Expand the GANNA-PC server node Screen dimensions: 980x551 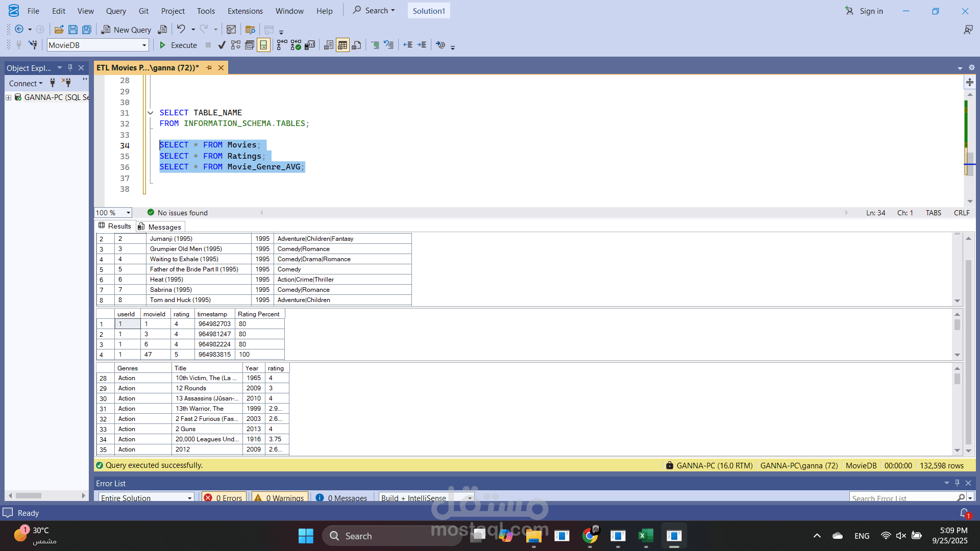[8, 97]
